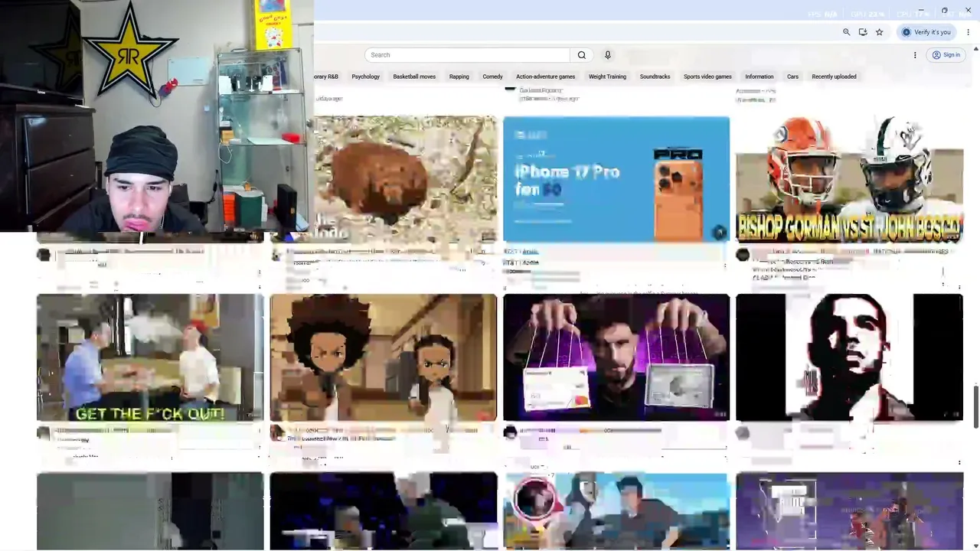The height and width of the screenshot is (551, 980).
Task: Select the Information chip
Action: point(759,77)
